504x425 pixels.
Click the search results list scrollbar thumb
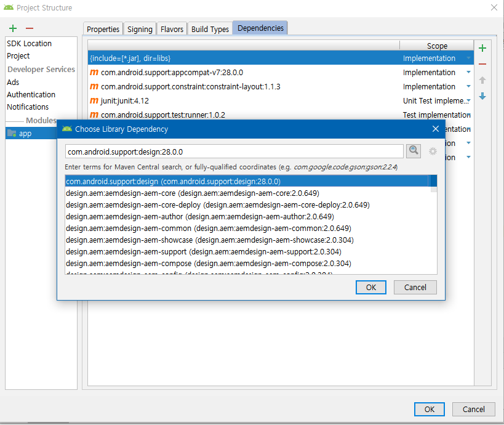click(434, 181)
